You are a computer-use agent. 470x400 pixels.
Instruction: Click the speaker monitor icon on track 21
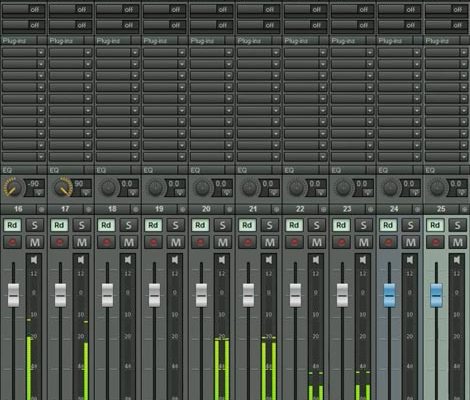[269, 260]
